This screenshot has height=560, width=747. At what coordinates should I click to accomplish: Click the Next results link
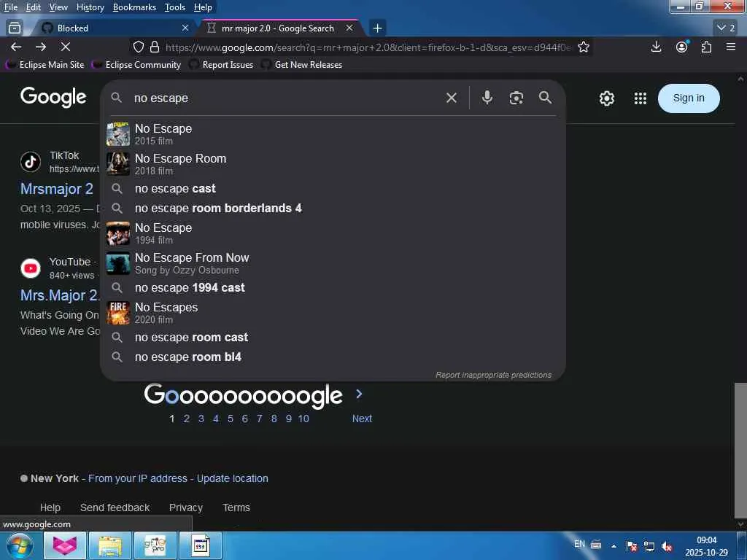362,419
